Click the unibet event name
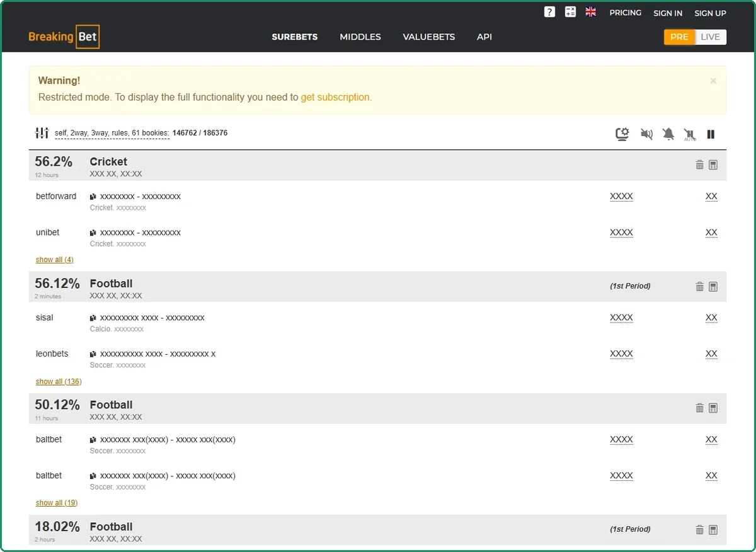756x552 pixels. click(140, 232)
